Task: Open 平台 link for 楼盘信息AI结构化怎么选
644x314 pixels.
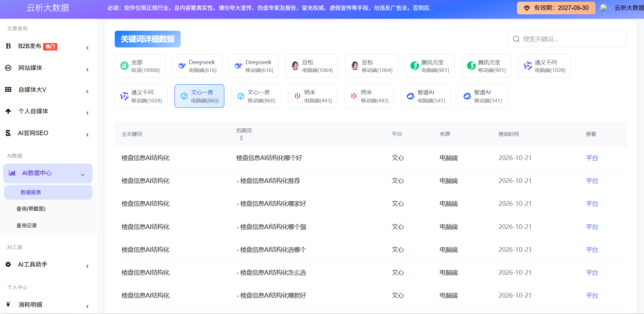Action: (592, 272)
